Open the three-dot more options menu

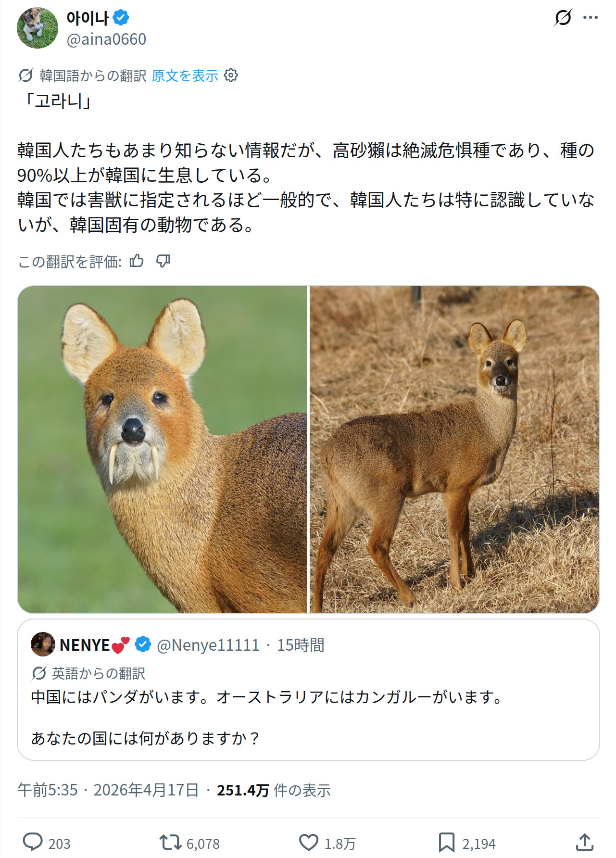pyautogui.click(x=590, y=18)
